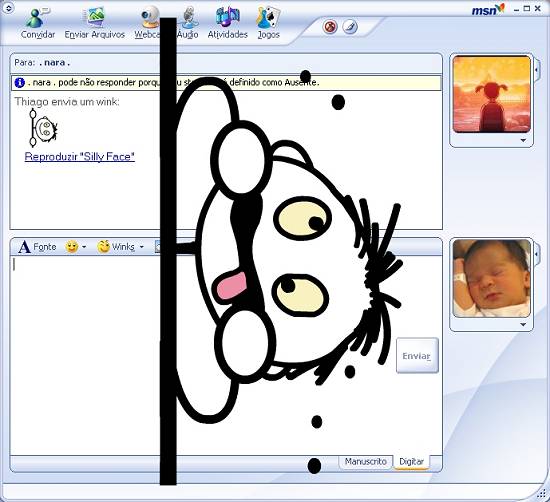Switch to the Manuscrito handwriting tab
Screen dimensions: 550x502
[365, 461]
